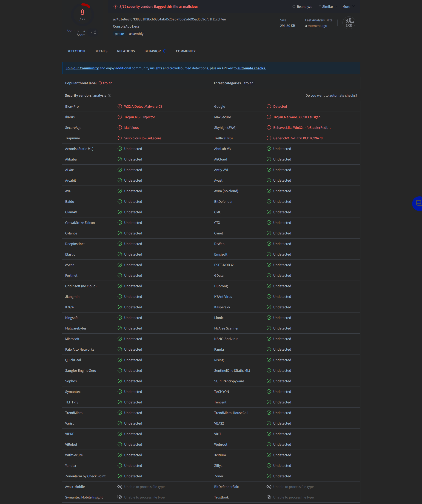The width and height of the screenshot is (422, 504).
Task: Click GenericRXTG-BZ!2E0CD7C99A78 detection name
Action: click(x=298, y=138)
